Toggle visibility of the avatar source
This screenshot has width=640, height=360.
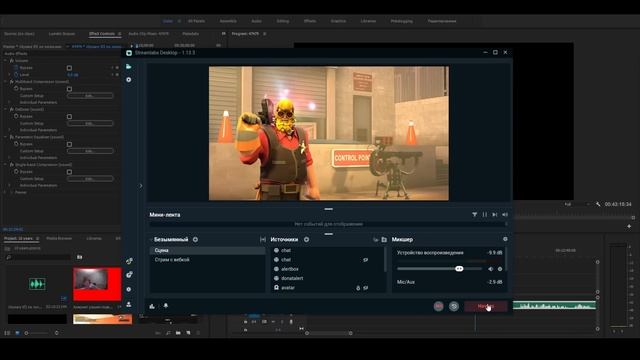(366, 288)
